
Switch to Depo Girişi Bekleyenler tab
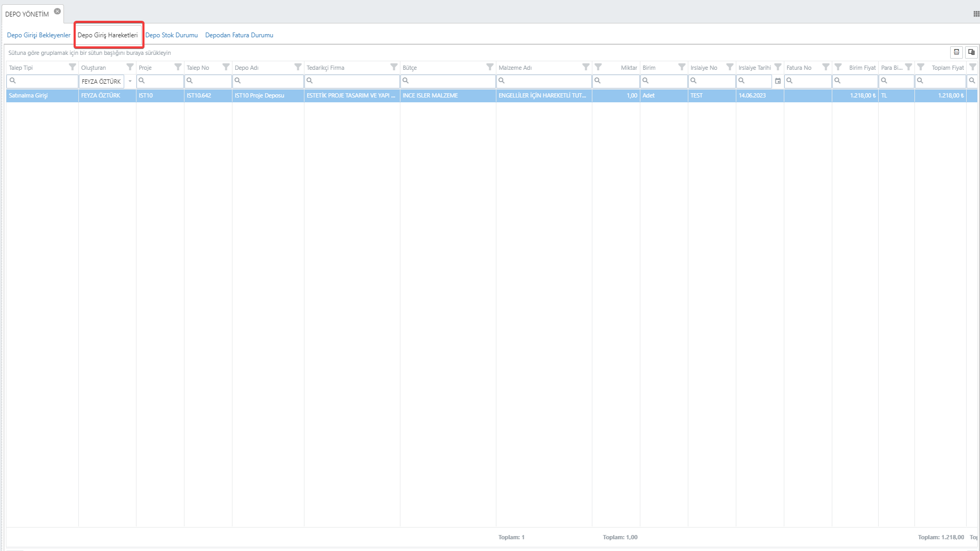(x=38, y=35)
